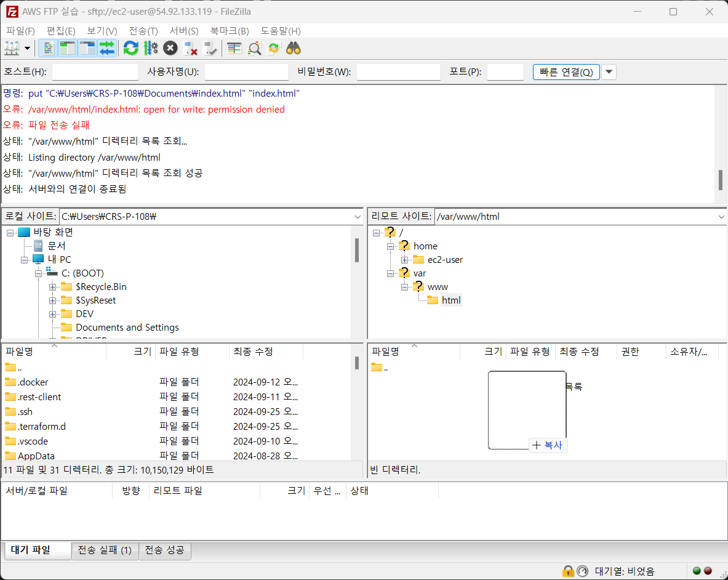The image size is (728, 580).
Task: Collapse the remote www node
Action: 404,288
